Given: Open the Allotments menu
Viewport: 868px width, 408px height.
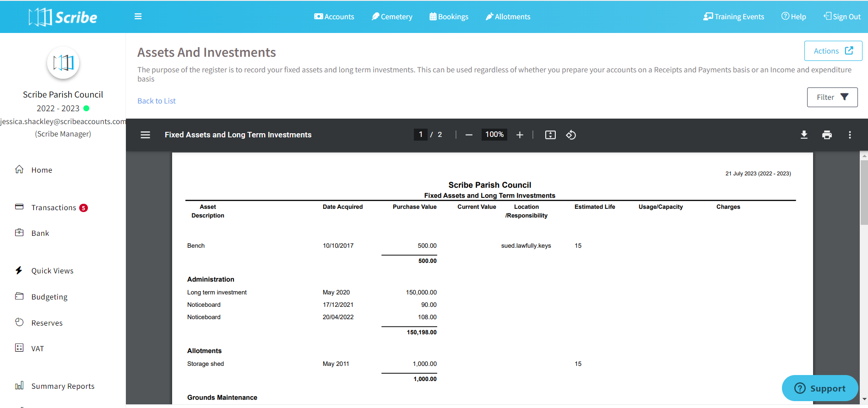Looking at the screenshot, I should click(508, 16).
